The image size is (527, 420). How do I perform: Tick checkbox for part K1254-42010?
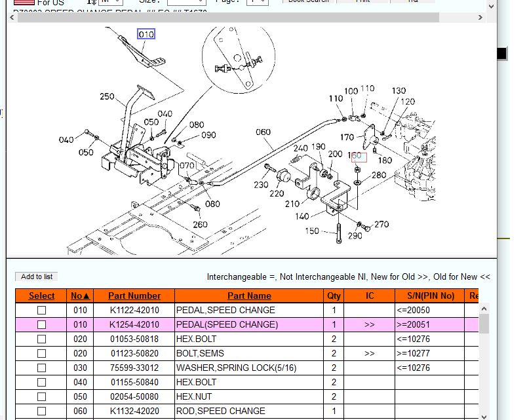pyautogui.click(x=42, y=324)
